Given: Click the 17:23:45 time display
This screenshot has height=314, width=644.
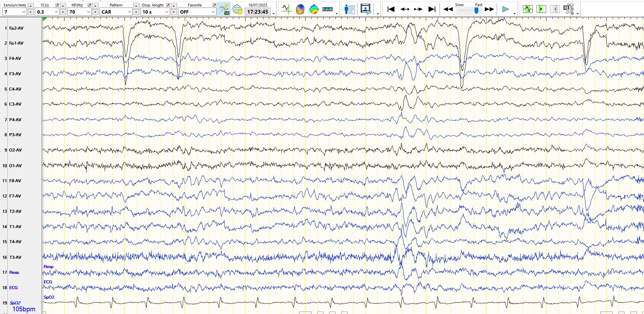Looking at the screenshot, I should (258, 12).
